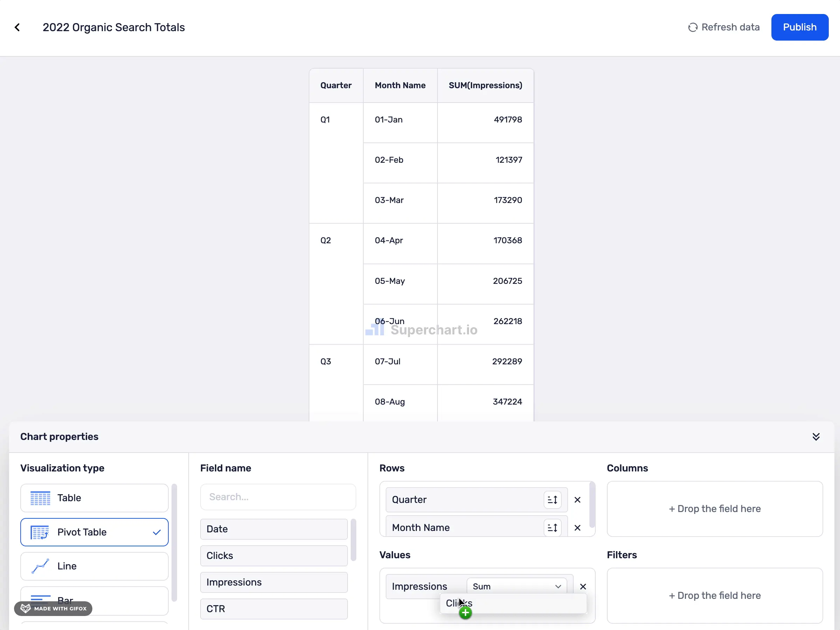840x630 pixels.
Task: Click the Publish button
Action: click(799, 27)
